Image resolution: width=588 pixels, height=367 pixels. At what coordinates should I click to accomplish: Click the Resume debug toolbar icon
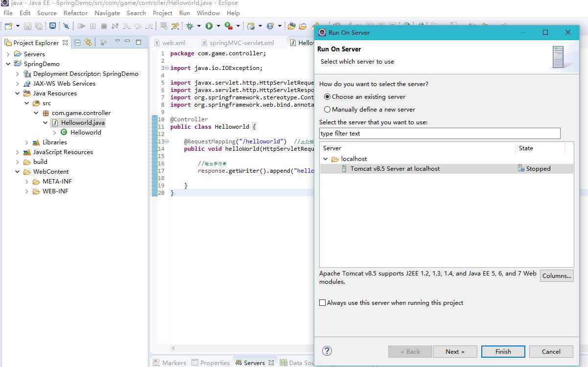[82, 26]
